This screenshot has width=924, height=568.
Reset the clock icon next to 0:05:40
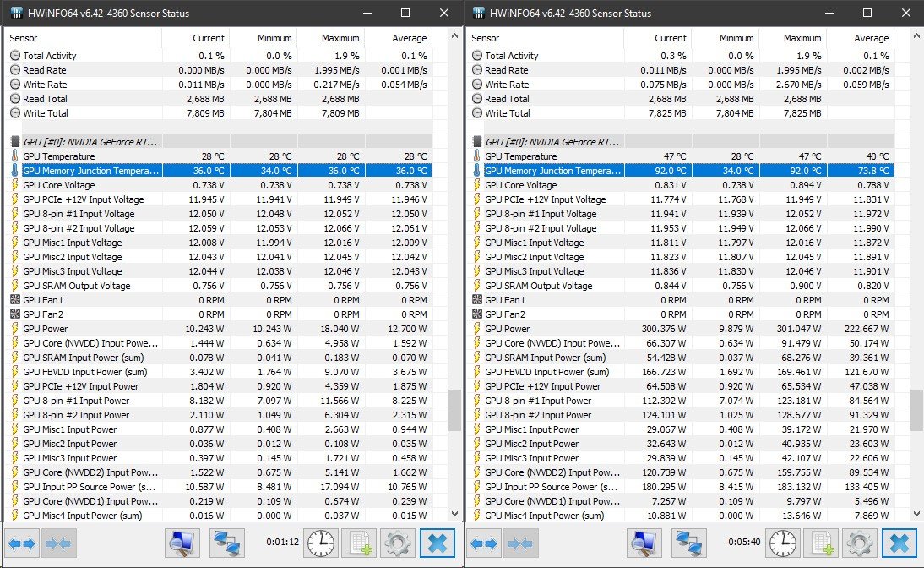point(783,543)
